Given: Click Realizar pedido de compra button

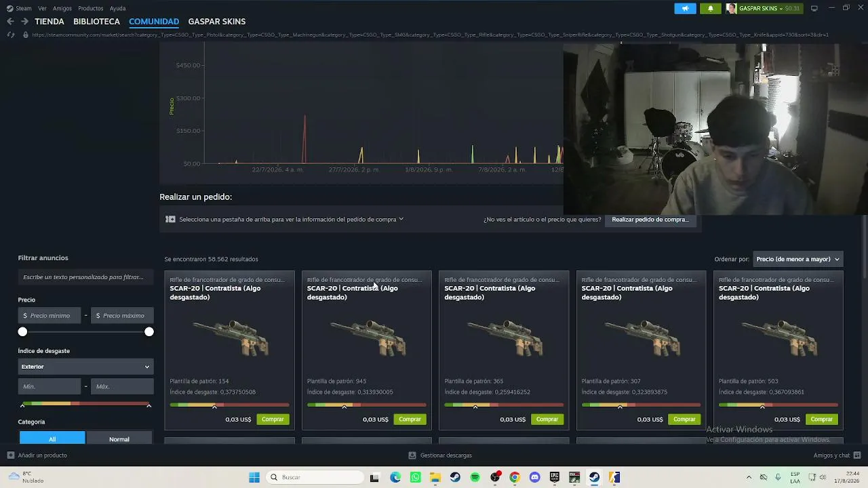Looking at the screenshot, I should point(650,220).
